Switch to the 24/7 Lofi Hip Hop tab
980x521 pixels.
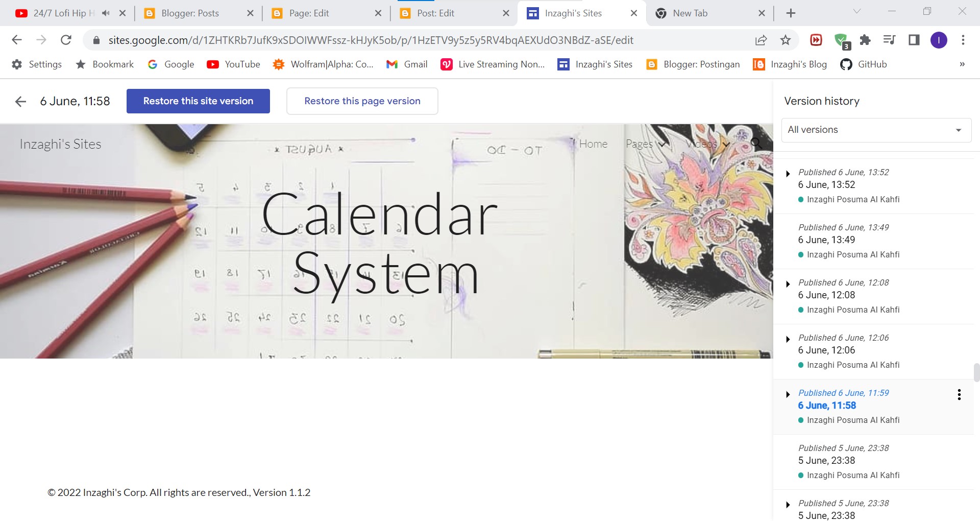[x=64, y=13]
